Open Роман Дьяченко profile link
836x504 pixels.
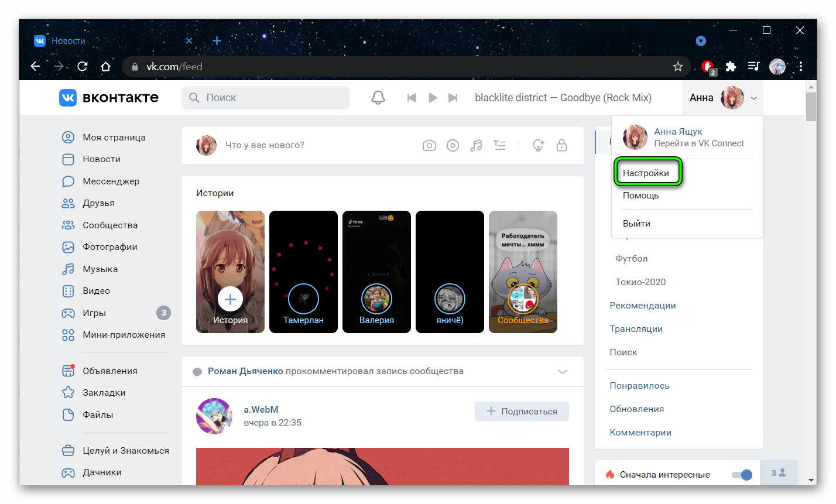click(x=245, y=371)
